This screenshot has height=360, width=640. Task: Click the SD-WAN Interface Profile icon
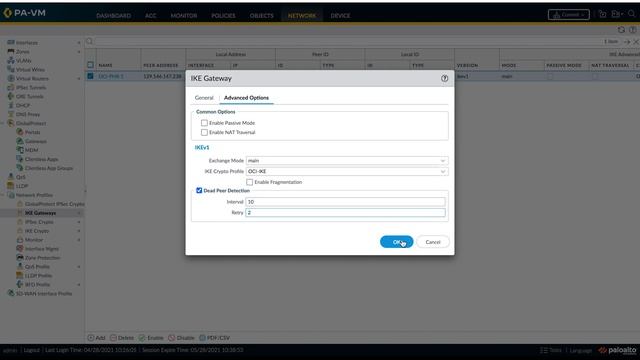[11, 293]
